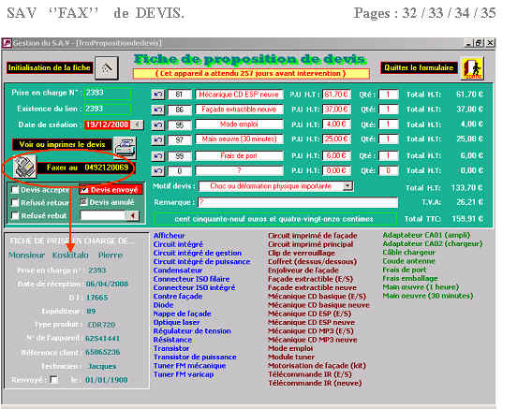Click undo icon for line 97 Main oeuvre
Screen dimensions: 532x409
pyautogui.click(x=157, y=139)
